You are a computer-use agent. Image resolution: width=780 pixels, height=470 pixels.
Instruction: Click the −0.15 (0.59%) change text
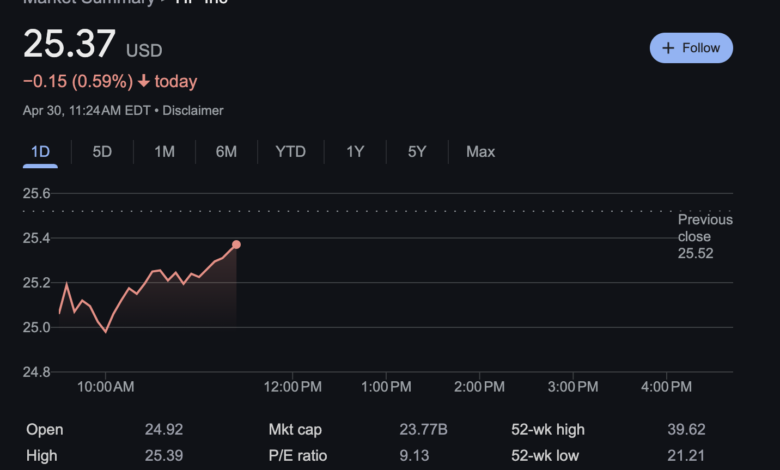click(x=78, y=81)
